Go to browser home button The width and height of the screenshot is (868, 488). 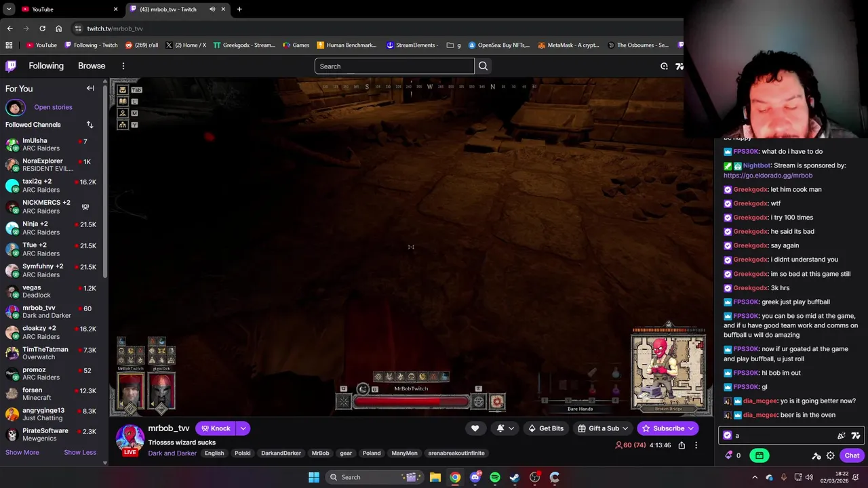(x=58, y=28)
